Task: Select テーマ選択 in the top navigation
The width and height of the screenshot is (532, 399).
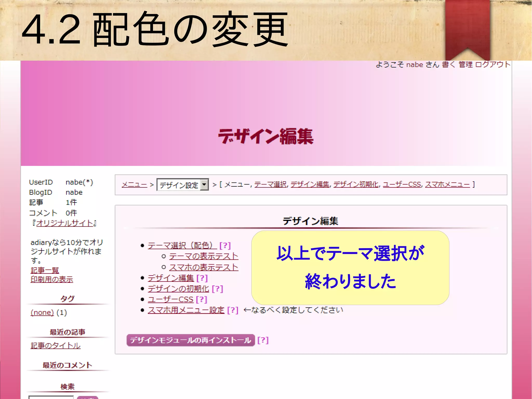Action: pyautogui.click(x=270, y=185)
